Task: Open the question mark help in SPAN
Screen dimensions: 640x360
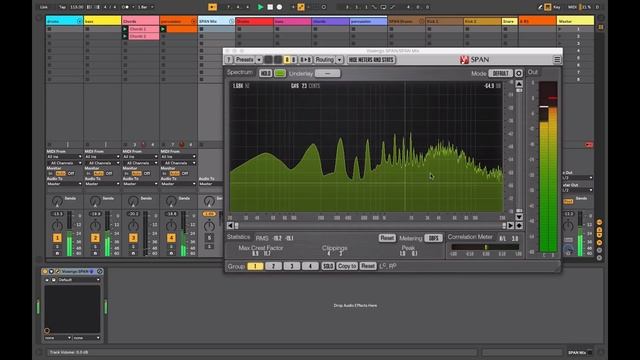Action: [x=229, y=60]
